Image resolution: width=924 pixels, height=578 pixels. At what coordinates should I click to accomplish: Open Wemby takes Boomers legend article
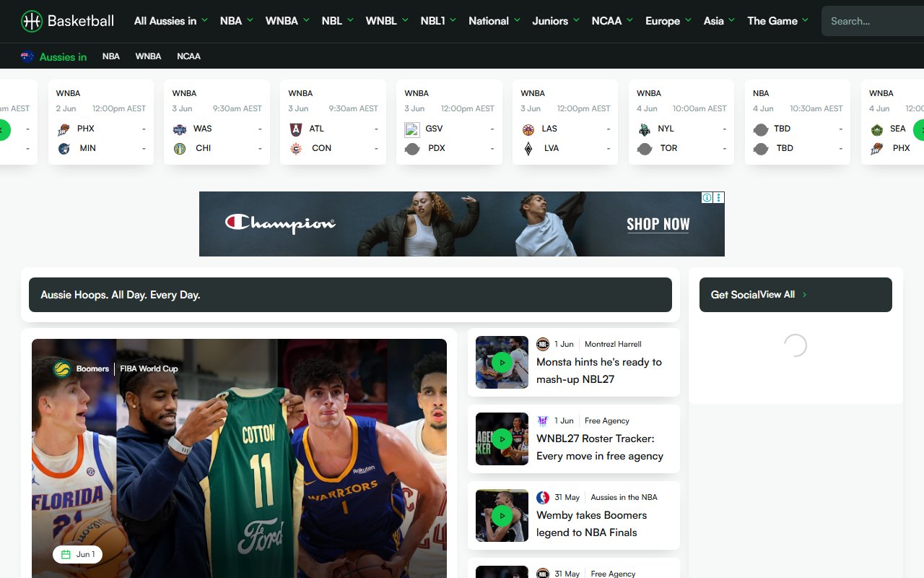[x=591, y=524]
